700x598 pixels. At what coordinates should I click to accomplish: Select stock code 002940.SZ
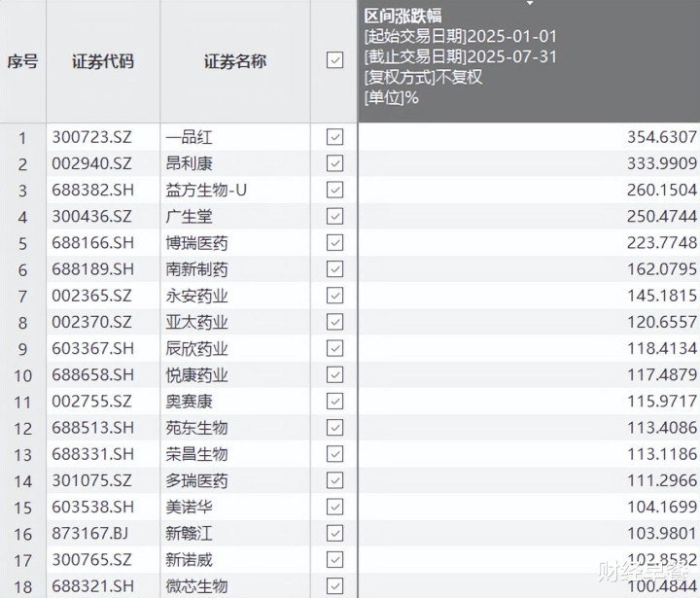click(92, 163)
